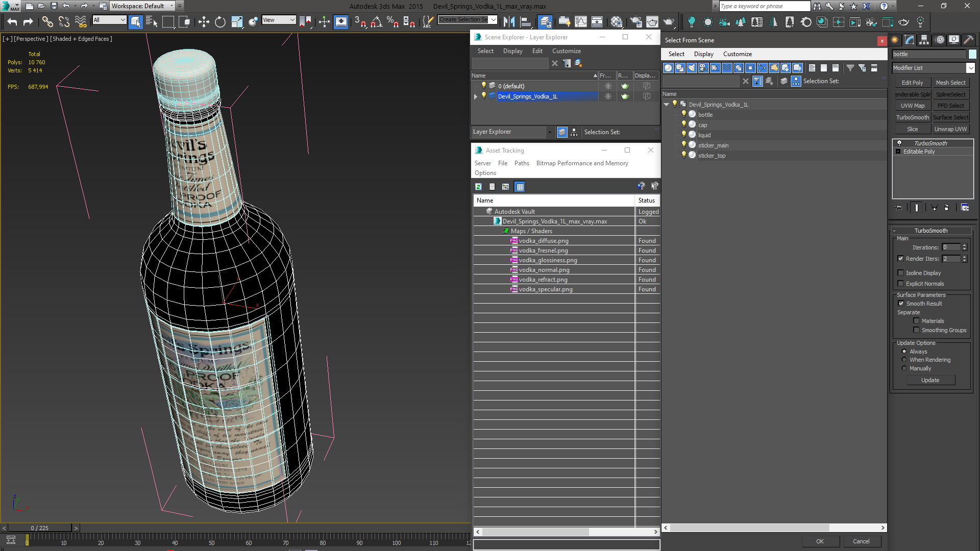Toggle Window/Crossing selection mode
The width and height of the screenshot is (980, 551).
(185, 21)
